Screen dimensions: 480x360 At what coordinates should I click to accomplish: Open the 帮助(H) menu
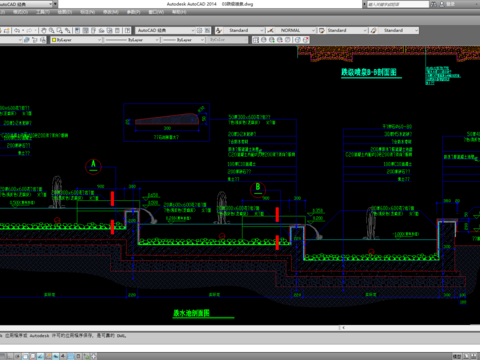tap(179, 12)
